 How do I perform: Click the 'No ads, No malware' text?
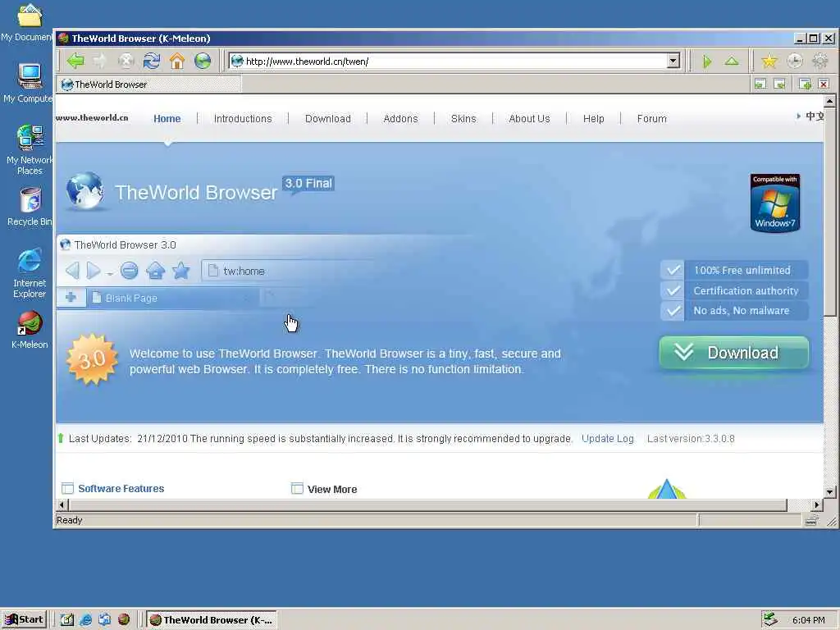pos(742,310)
